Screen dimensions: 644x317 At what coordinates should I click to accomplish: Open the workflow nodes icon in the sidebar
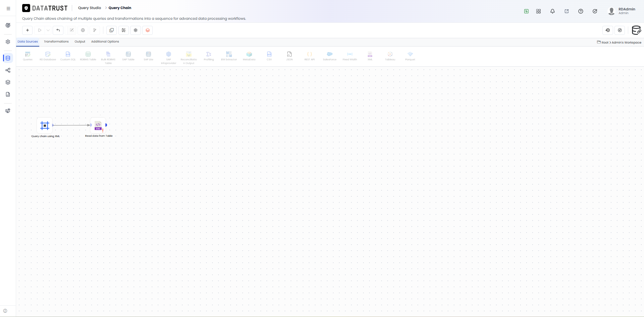(x=8, y=70)
